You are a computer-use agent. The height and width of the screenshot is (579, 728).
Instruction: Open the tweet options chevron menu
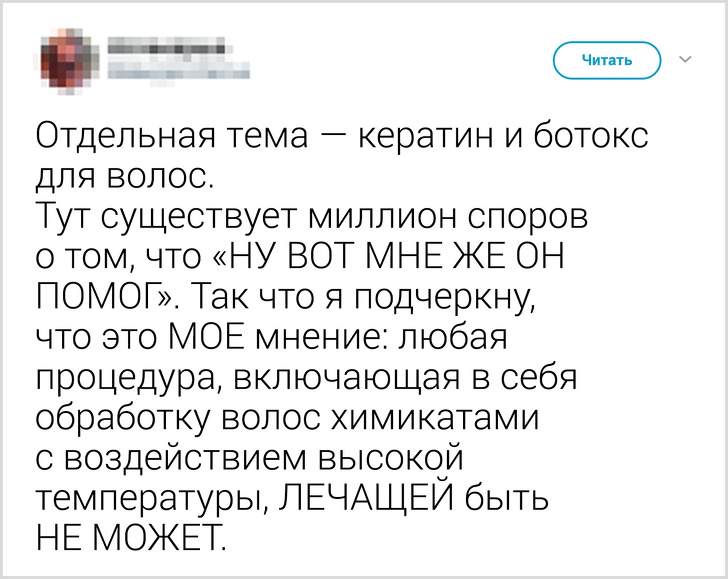[x=685, y=60]
